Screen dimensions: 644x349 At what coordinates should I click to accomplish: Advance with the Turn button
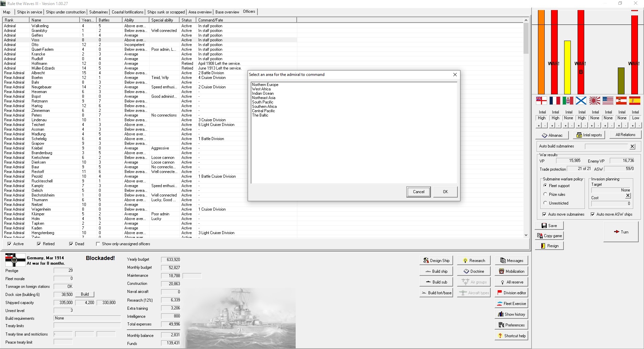pos(621,232)
